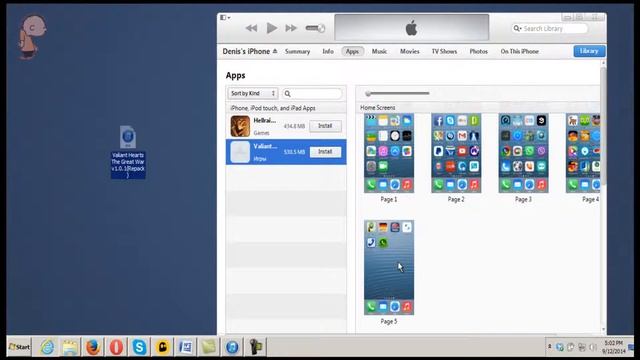This screenshot has height=360, width=640.
Task: Select the Page 1 home screen thumbnail
Action: tap(389, 153)
